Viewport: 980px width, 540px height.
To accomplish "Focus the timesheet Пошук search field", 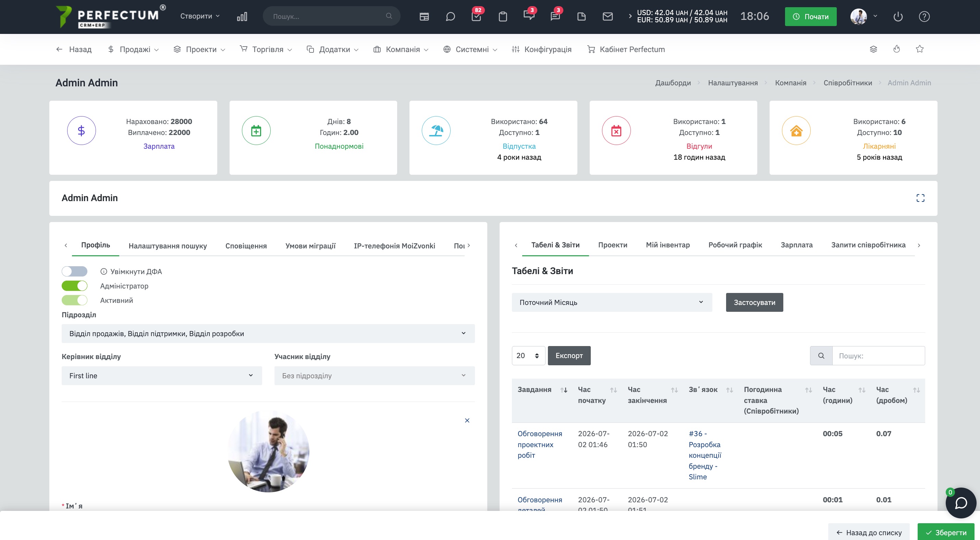I will click(879, 356).
